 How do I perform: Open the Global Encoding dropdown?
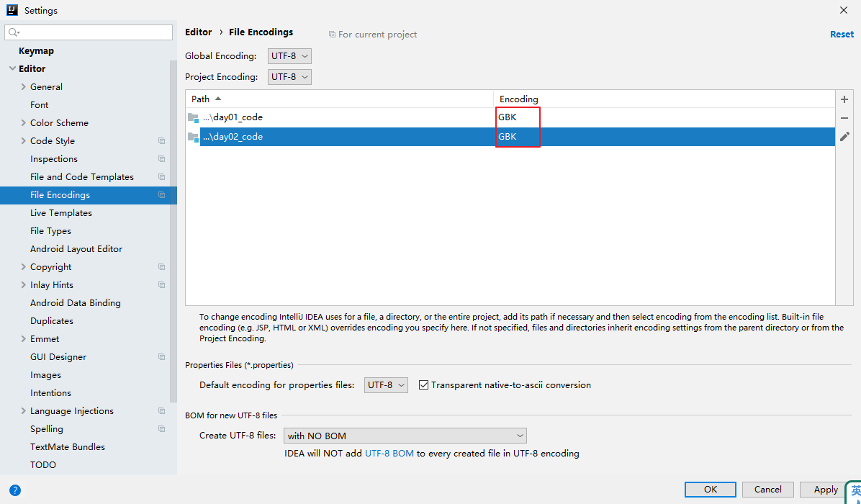click(x=289, y=56)
